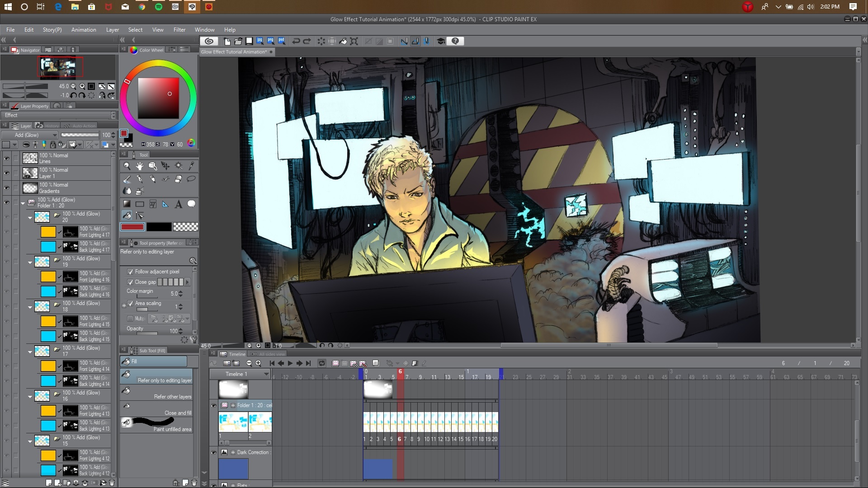Toggle Follow adjacent pixel checkbox

[x=130, y=272]
